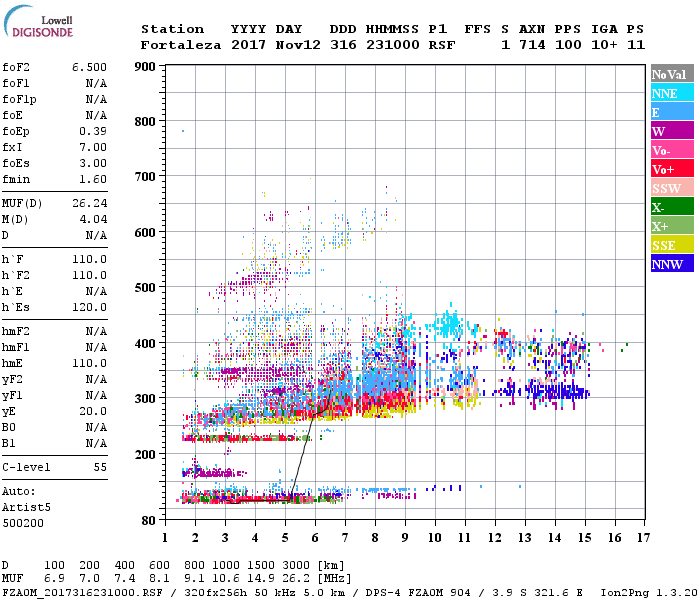Select the W purple legend swatch
Screen dimensions: 700x600
[x=672, y=131]
